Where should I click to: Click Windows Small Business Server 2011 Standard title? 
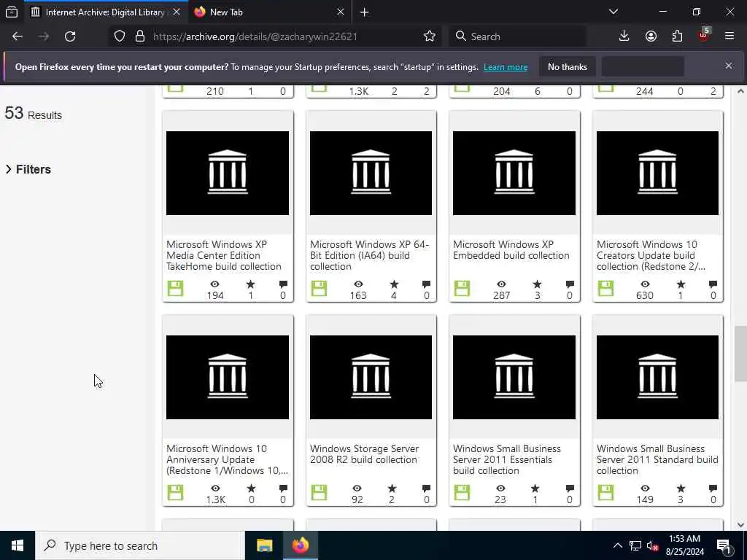(657, 459)
